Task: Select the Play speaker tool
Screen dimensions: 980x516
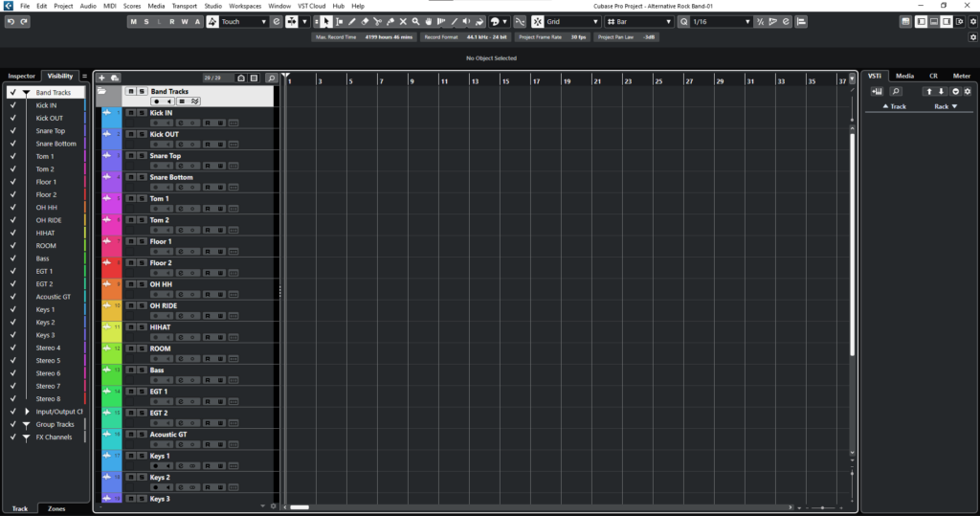Action: tap(467, 22)
